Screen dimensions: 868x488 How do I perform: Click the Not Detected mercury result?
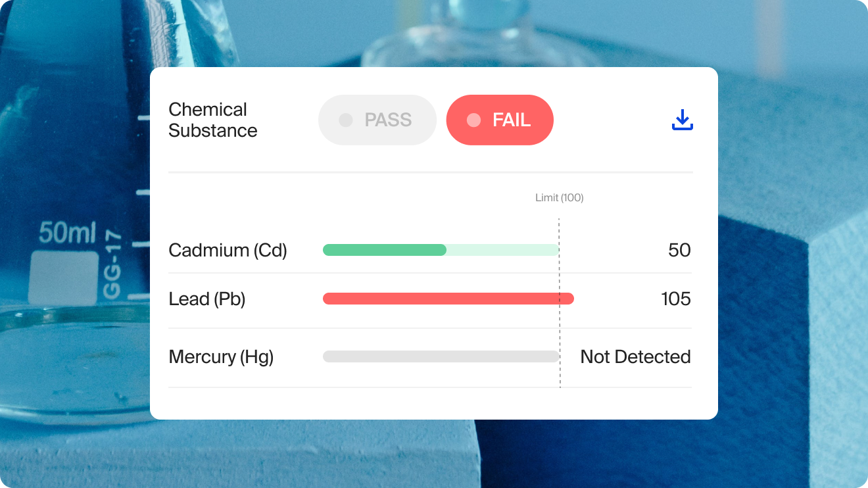(635, 357)
